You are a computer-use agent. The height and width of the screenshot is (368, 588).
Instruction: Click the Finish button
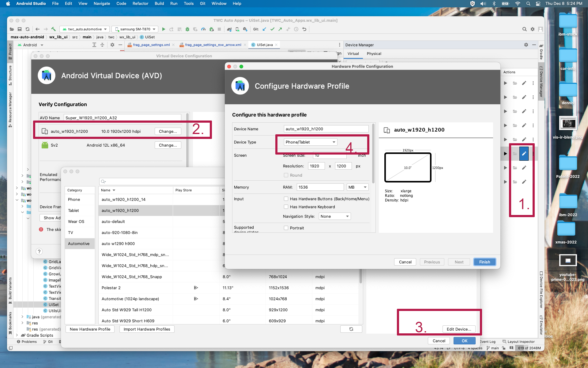pyautogui.click(x=484, y=262)
